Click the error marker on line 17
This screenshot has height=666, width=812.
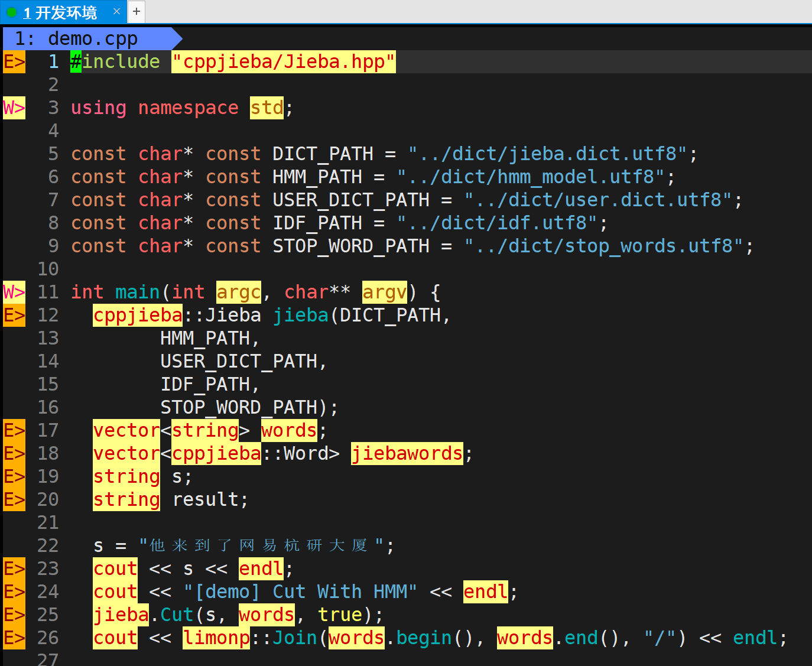14,430
